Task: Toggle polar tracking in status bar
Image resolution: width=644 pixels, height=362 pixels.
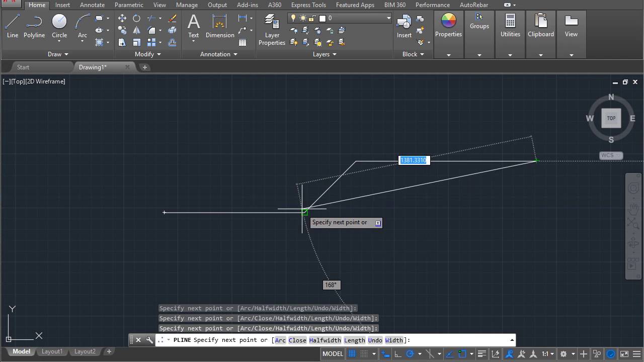Action: point(410,353)
